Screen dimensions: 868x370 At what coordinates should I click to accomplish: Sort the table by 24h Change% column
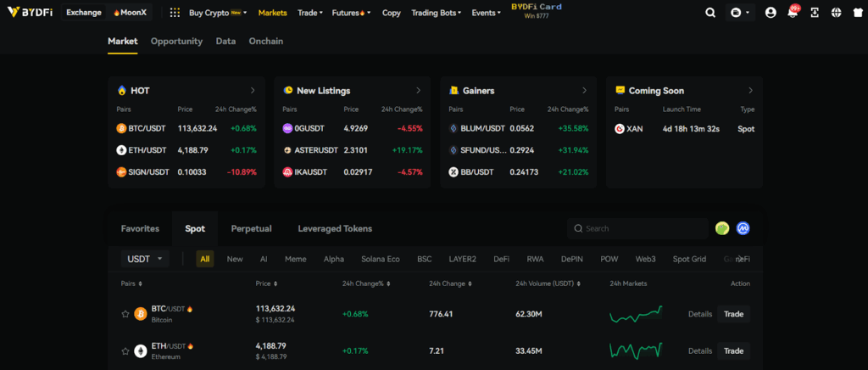tap(365, 283)
